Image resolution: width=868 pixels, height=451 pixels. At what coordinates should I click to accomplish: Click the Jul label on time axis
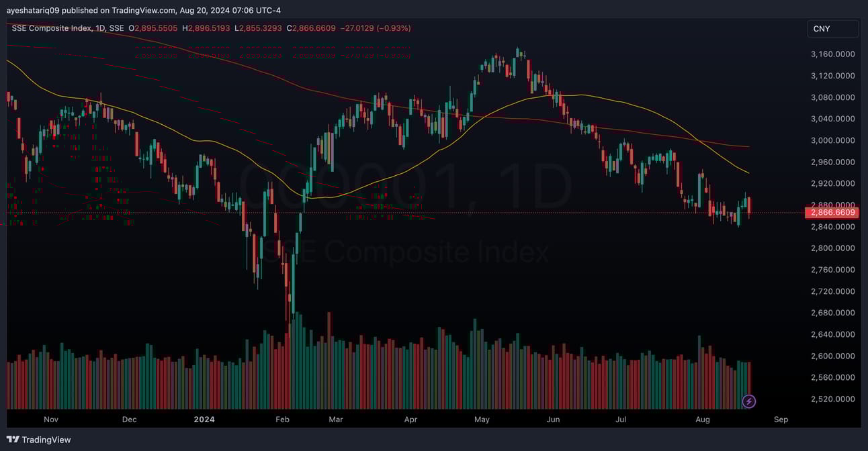[621, 419]
